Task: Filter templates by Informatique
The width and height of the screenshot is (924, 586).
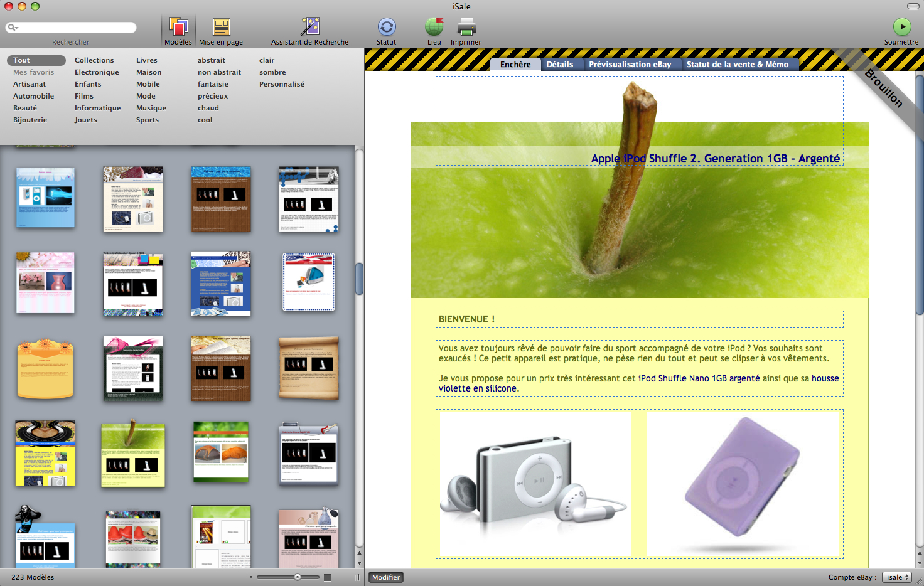Action: tap(98, 108)
